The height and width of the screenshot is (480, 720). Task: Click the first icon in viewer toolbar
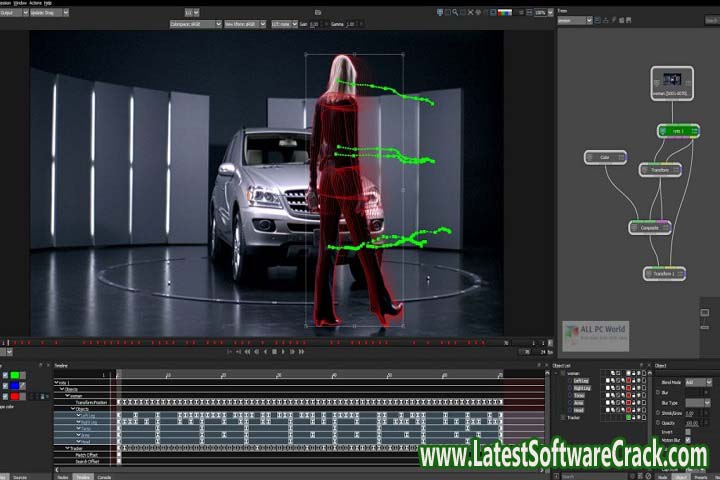coord(439,13)
